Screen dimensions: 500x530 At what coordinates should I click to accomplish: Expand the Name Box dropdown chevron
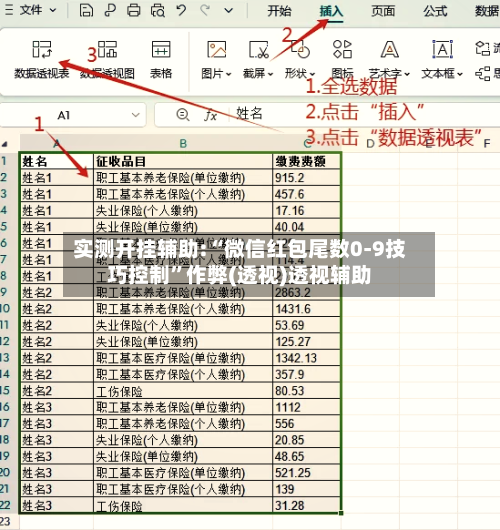136,115
